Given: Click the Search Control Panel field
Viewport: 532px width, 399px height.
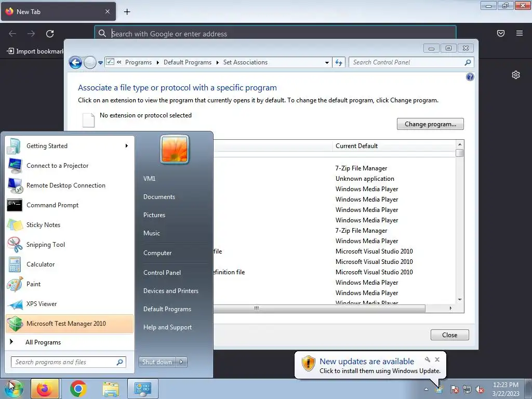Looking at the screenshot, I should click(411, 62).
